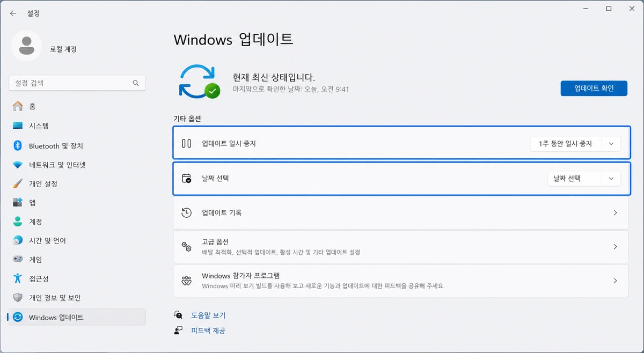Open the 시스템 settings category
The height and width of the screenshot is (353, 644).
tap(77, 126)
